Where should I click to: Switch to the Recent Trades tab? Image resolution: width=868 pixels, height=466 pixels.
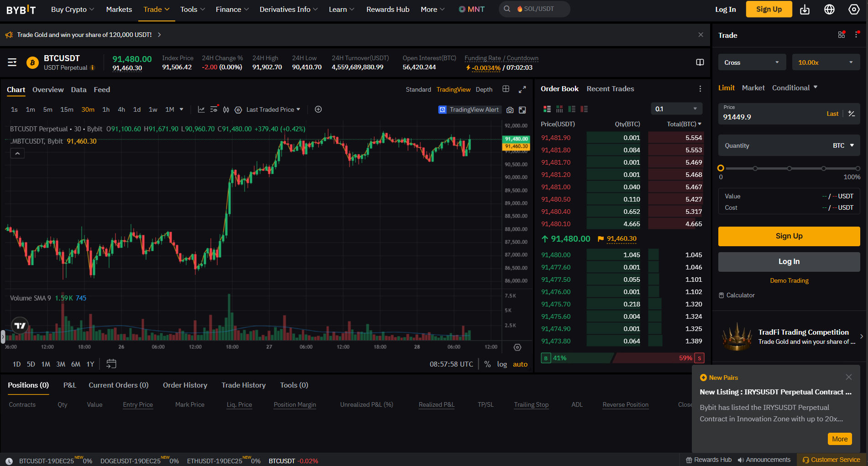pos(610,89)
